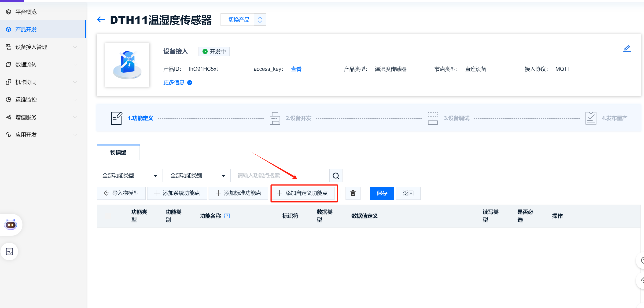Click the product image thumbnail
Viewport: 644px width, 308px height.
(127, 65)
